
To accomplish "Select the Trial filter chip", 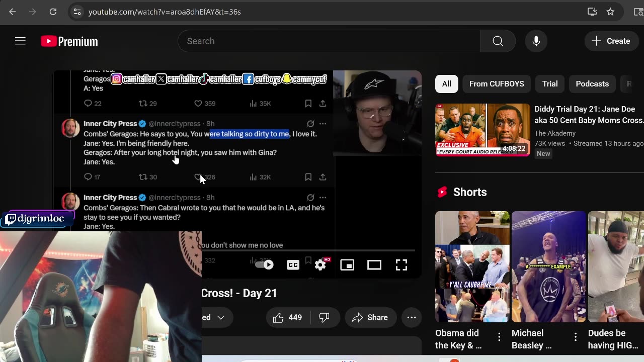I will tap(550, 84).
